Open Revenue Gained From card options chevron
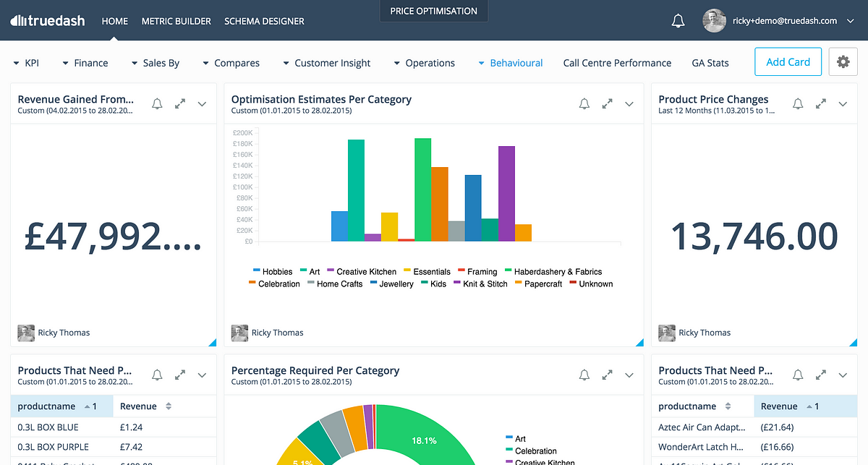Image resolution: width=868 pixels, height=465 pixels. click(203, 104)
